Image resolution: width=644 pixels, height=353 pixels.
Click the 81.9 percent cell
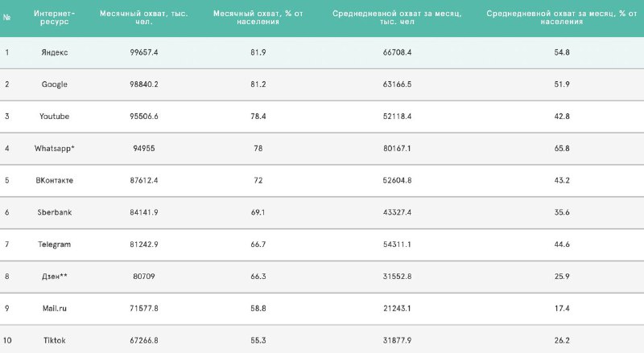(x=258, y=52)
